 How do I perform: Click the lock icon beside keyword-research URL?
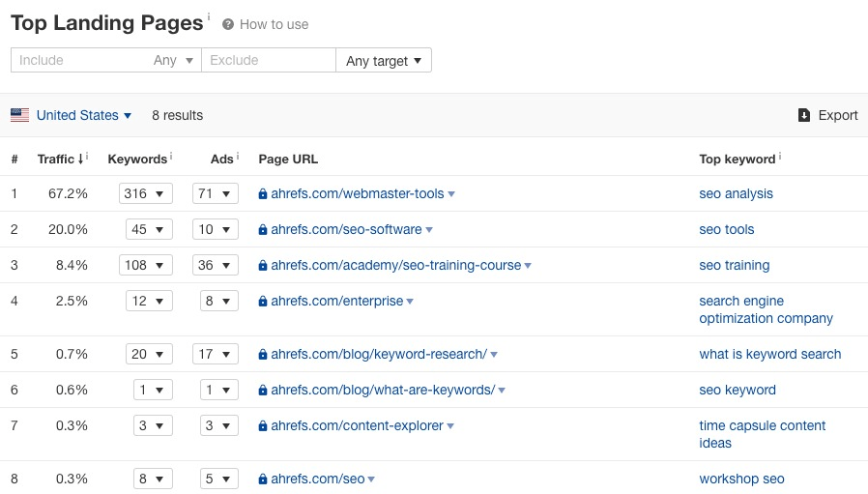(x=263, y=355)
